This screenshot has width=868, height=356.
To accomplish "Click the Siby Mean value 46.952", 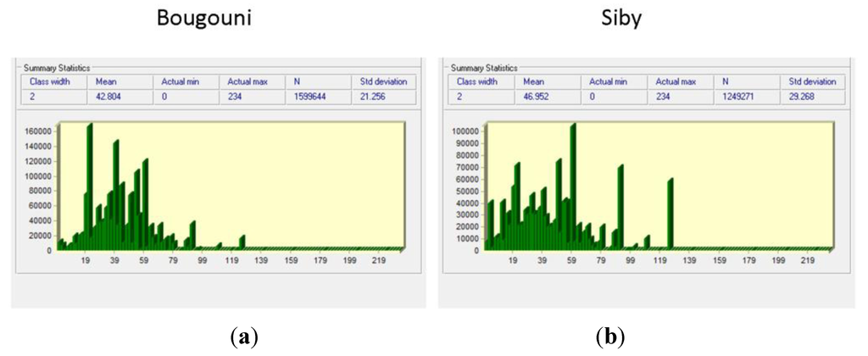I will click(536, 97).
